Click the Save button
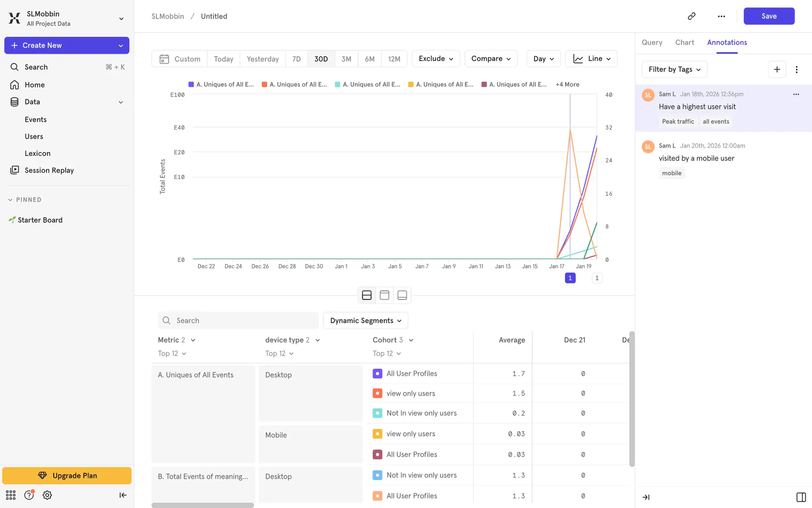 tap(768, 16)
